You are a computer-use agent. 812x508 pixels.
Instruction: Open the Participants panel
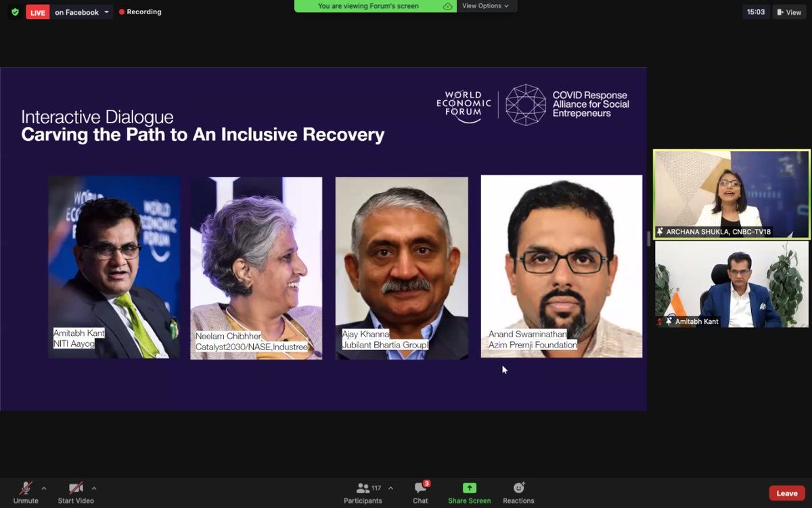pyautogui.click(x=363, y=492)
